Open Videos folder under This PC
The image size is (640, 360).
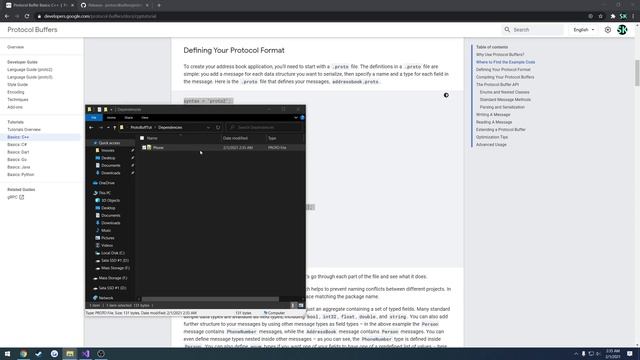(107, 245)
